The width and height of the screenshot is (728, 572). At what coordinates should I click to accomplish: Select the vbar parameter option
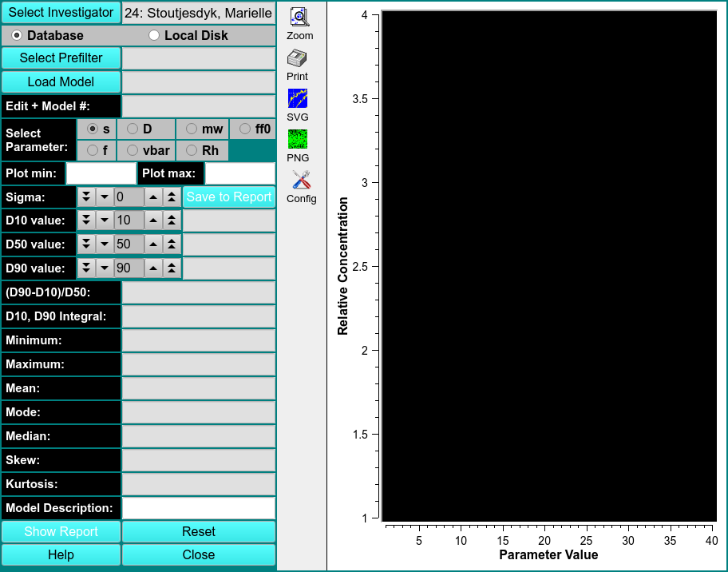pos(133,150)
